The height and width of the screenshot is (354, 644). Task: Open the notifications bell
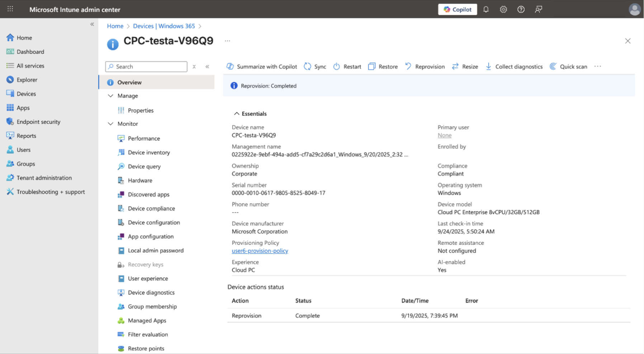point(486,9)
